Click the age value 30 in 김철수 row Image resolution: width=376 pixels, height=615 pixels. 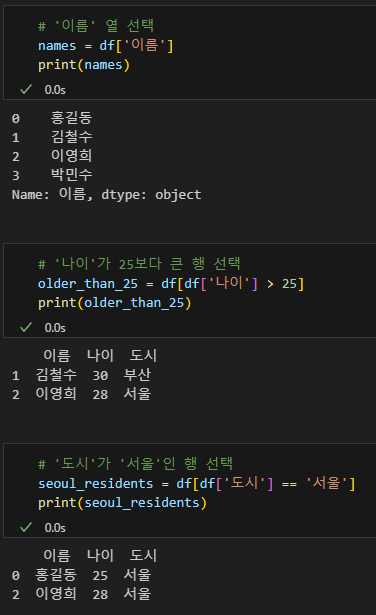(100, 375)
